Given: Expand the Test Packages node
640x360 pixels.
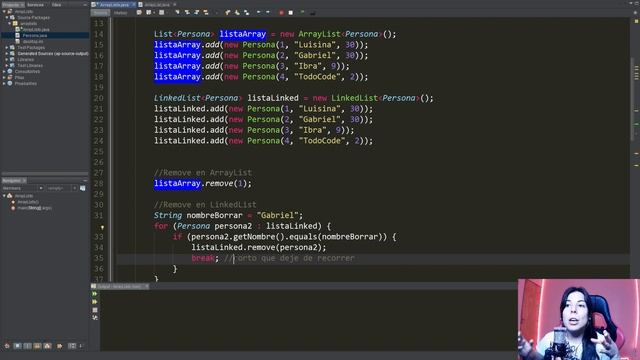Looking at the screenshot, I should (x=7, y=47).
